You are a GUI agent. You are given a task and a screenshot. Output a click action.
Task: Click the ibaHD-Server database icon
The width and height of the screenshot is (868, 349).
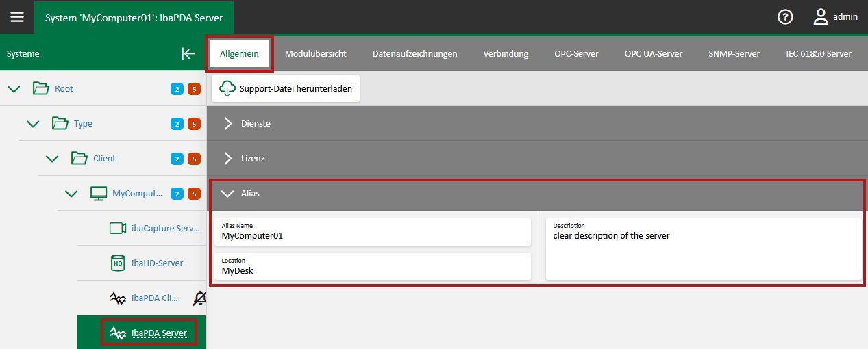pos(118,263)
